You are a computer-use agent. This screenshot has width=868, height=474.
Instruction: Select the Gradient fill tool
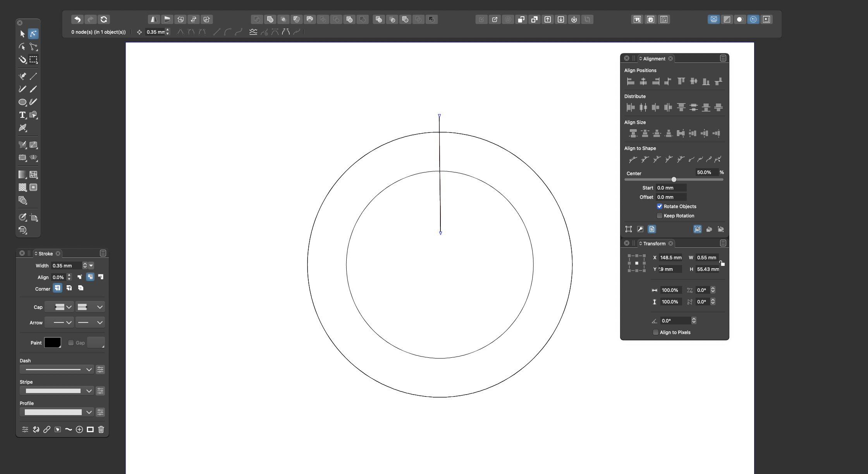(x=22, y=175)
